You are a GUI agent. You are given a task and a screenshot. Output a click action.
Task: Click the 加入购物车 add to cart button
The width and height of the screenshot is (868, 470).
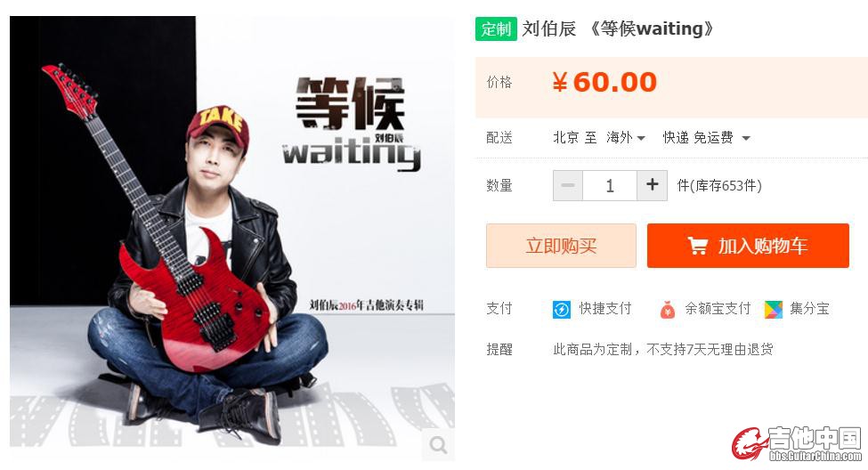(x=748, y=246)
